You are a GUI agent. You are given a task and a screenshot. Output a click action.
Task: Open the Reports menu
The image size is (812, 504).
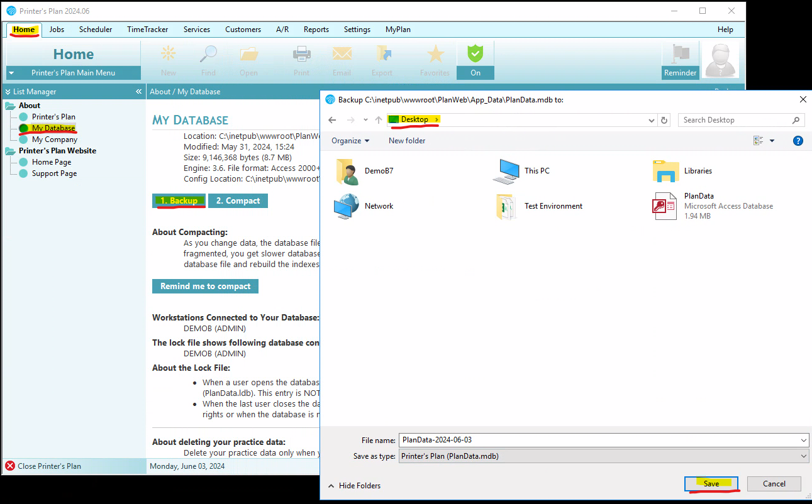point(316,30)
